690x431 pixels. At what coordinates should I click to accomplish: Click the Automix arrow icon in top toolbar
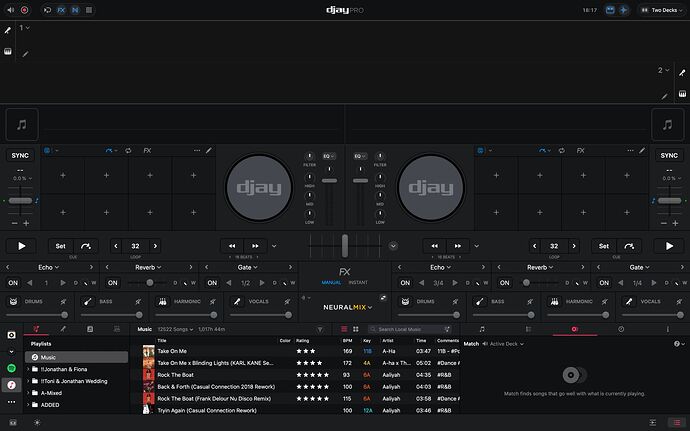(47, 10)
